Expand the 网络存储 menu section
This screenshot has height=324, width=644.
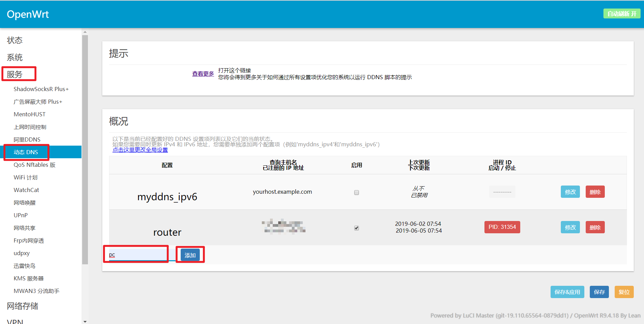[x=23, y=306]
